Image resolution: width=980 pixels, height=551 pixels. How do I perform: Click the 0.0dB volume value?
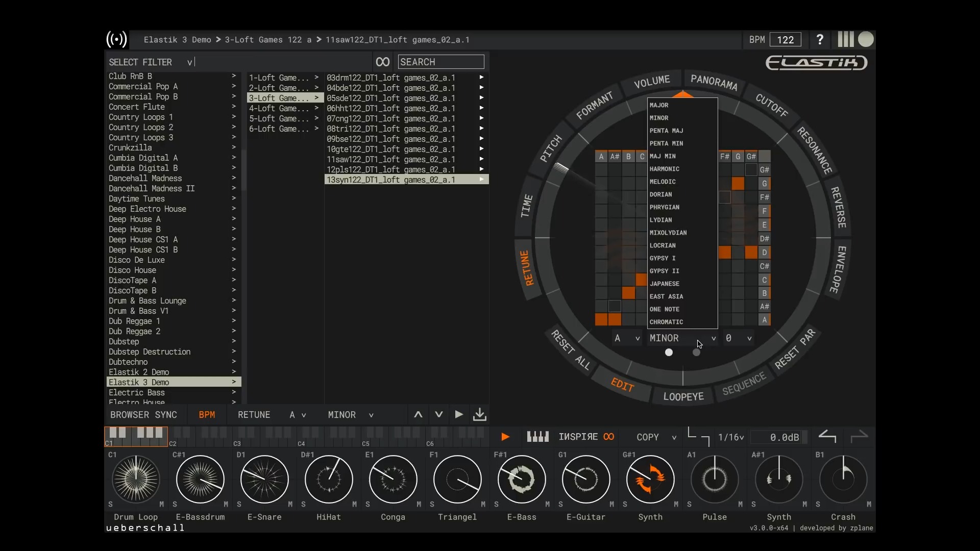pyautogui.click(x=784, y=437)
